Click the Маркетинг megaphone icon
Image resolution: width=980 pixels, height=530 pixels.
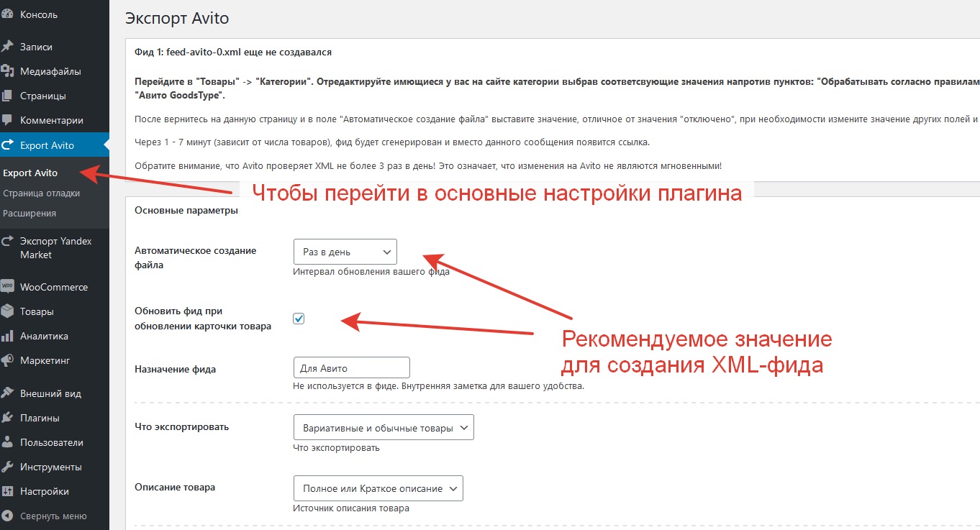pos(7,360)
